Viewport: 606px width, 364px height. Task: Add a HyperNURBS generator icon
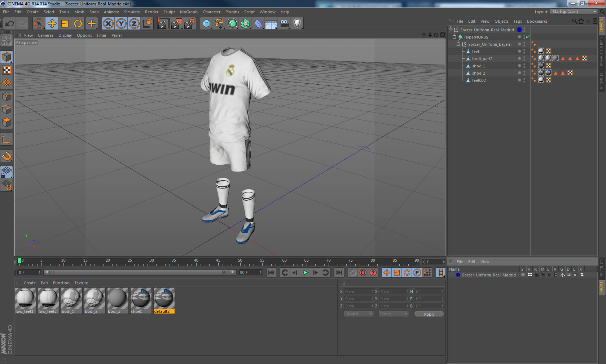tap(232, 24)
